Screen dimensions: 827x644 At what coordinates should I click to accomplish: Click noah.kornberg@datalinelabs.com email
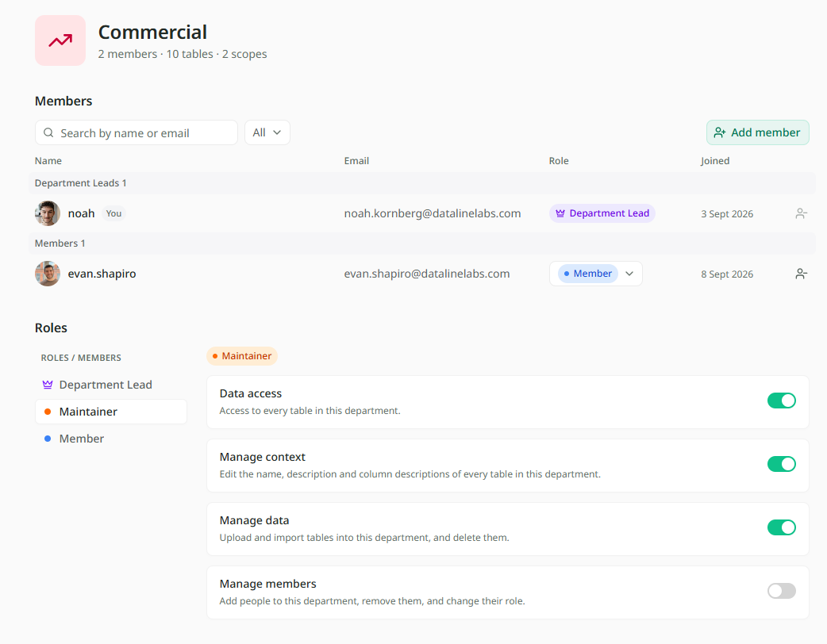click(x=433, y=213)
